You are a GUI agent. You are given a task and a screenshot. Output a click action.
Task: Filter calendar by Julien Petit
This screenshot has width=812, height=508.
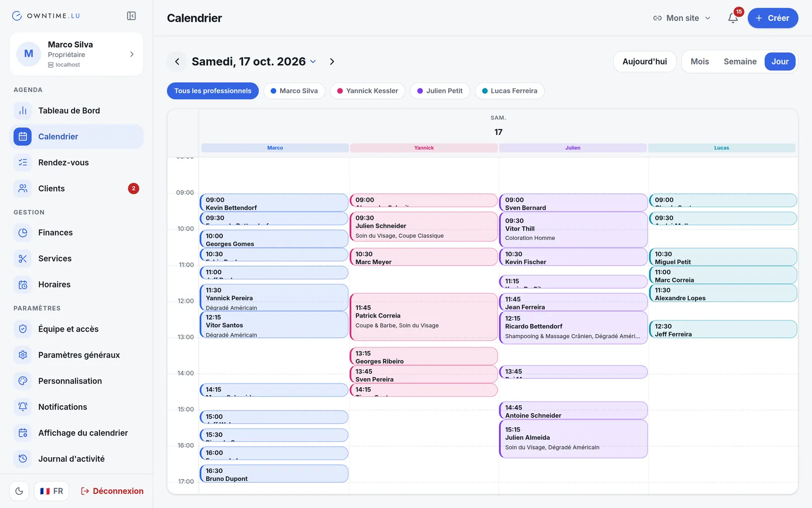click(440, 91)
